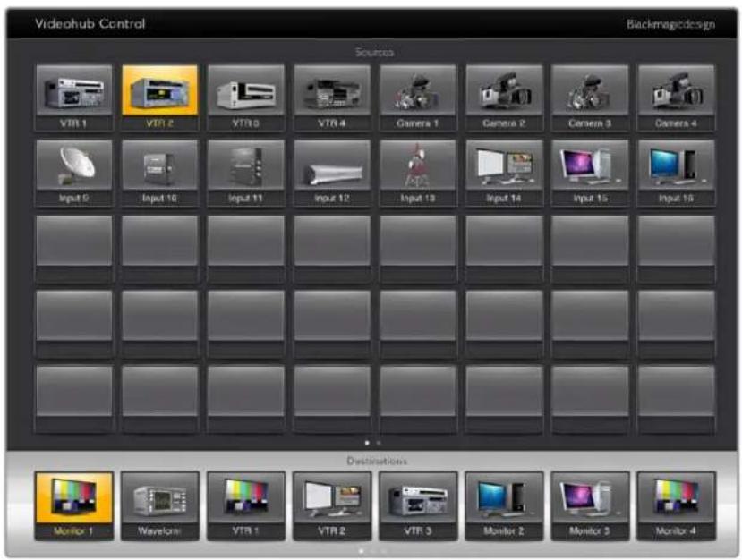Select the Input 9 satellite dish source
Image resolution: width=742 pixels, height=560 pixels.
tap(73, 173)
